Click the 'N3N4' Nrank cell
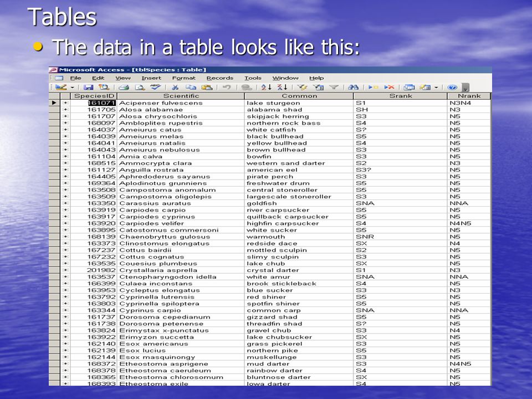Screen dimensions: 532x399 [x=469, y=103]
